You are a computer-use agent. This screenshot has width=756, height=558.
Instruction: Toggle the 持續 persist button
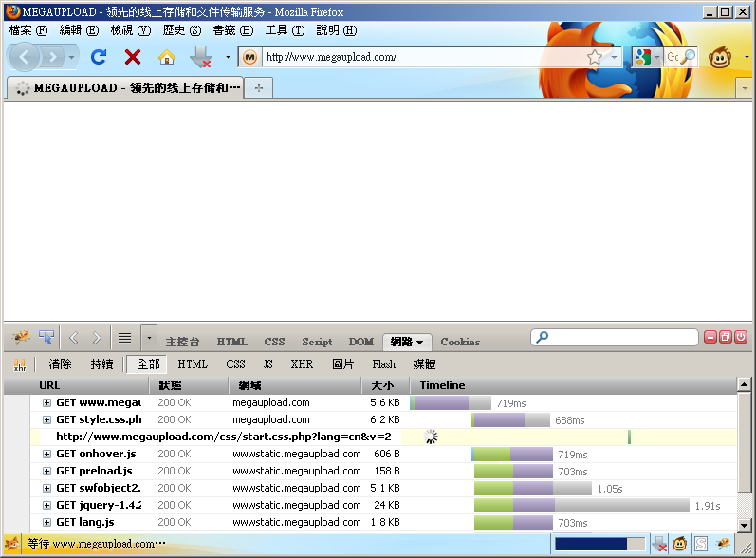pyautogui.click(x=102, y=364)
